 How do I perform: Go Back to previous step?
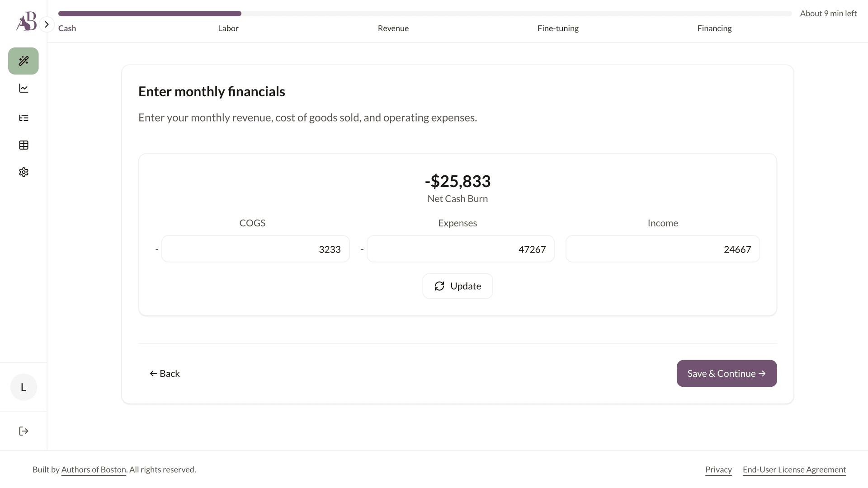click(165, 374)
